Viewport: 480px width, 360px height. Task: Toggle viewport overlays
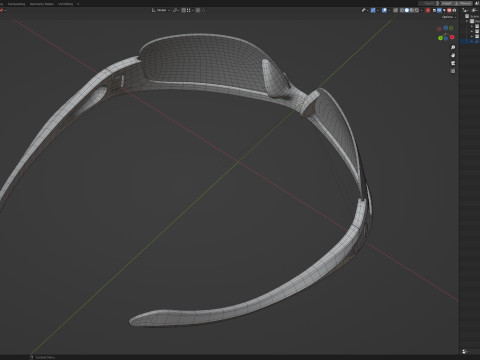click(x=384, y=10)
